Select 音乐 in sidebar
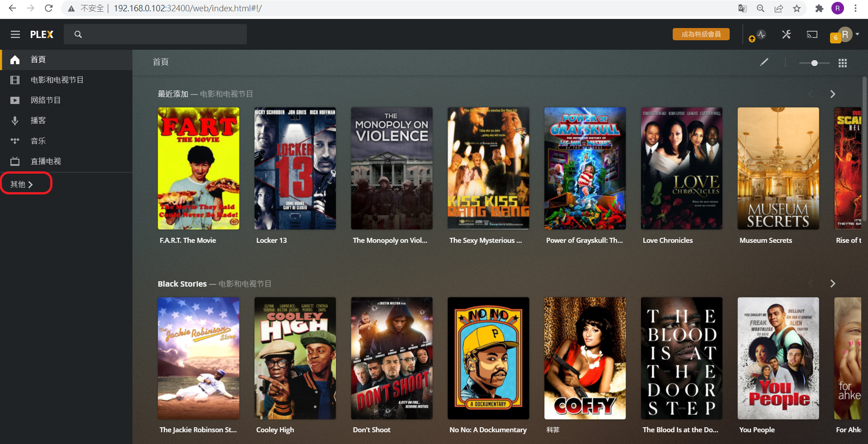 point(38,141)
